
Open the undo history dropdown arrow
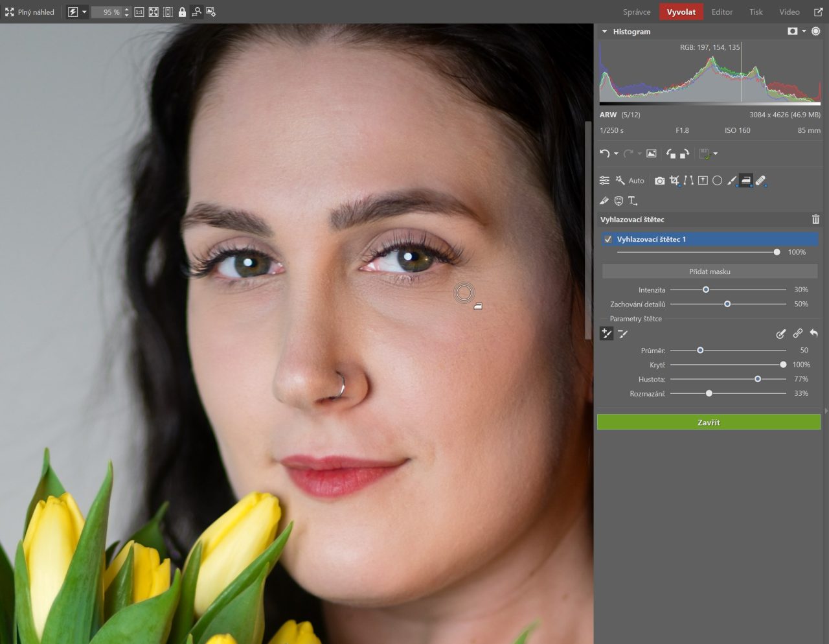pyautogui.click(x=616, y=154)
